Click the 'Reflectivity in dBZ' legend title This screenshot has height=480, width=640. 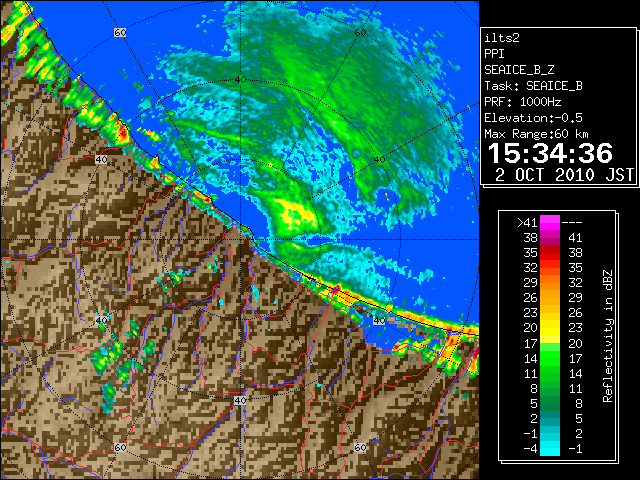[608, 336]
